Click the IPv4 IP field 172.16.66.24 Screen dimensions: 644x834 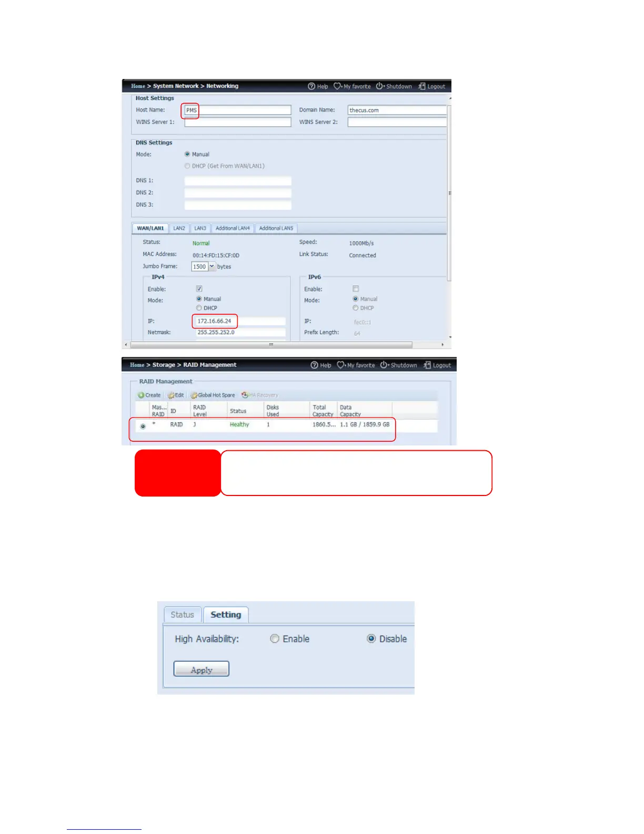tap(241, 321)
